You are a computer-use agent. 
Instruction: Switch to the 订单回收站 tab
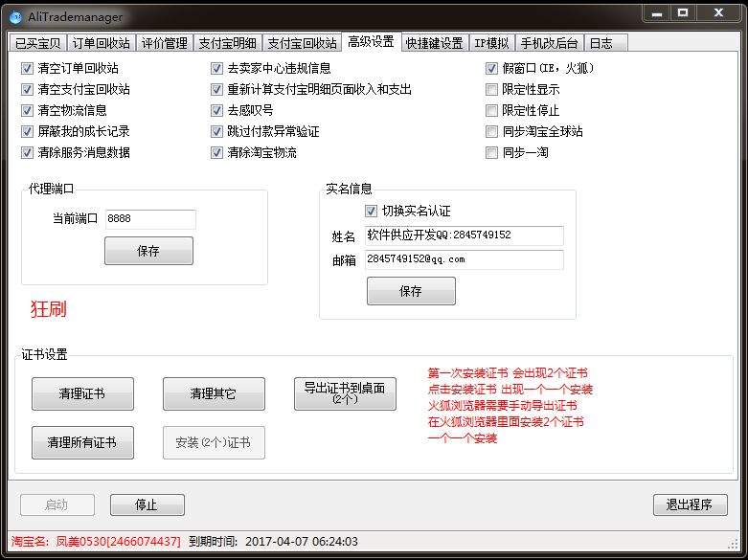(x=102, y=43)
